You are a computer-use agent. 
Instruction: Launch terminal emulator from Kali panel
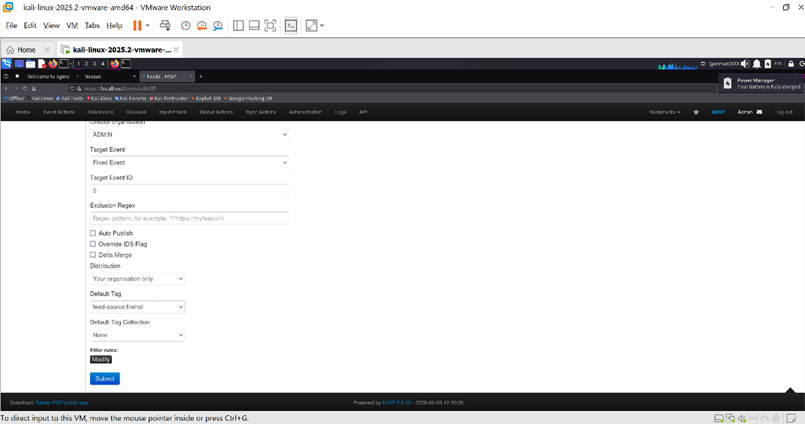pyautogui.click(x=64, y=64)
